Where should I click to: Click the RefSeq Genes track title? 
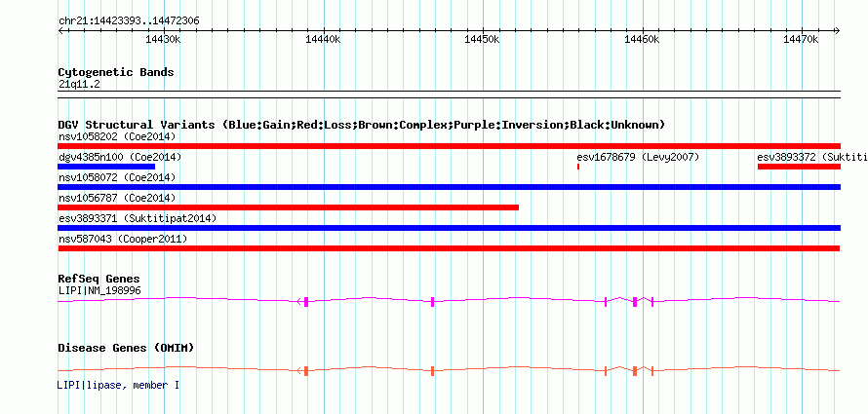point(99,279)
